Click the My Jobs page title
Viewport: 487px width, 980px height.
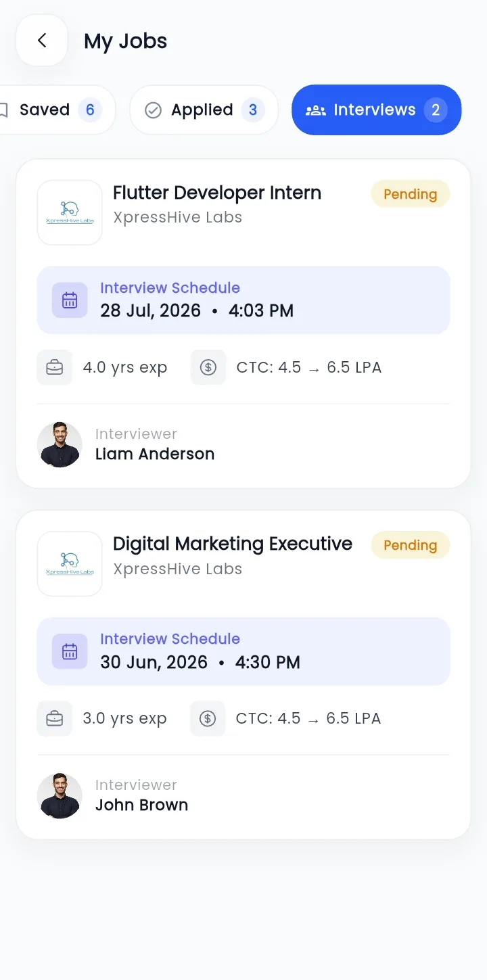click(126, 41)
